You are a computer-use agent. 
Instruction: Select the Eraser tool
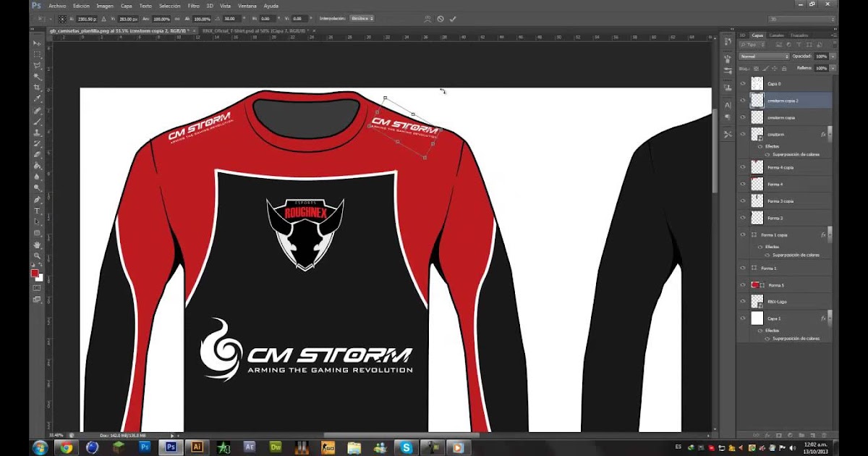pyautogui.click(x=38, y=155)
